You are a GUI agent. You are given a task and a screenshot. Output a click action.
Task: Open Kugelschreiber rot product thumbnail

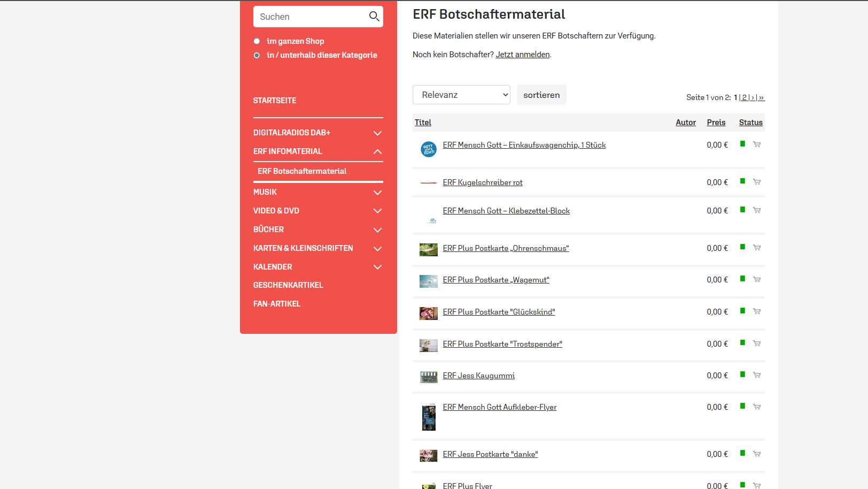(x=429, y=183)
